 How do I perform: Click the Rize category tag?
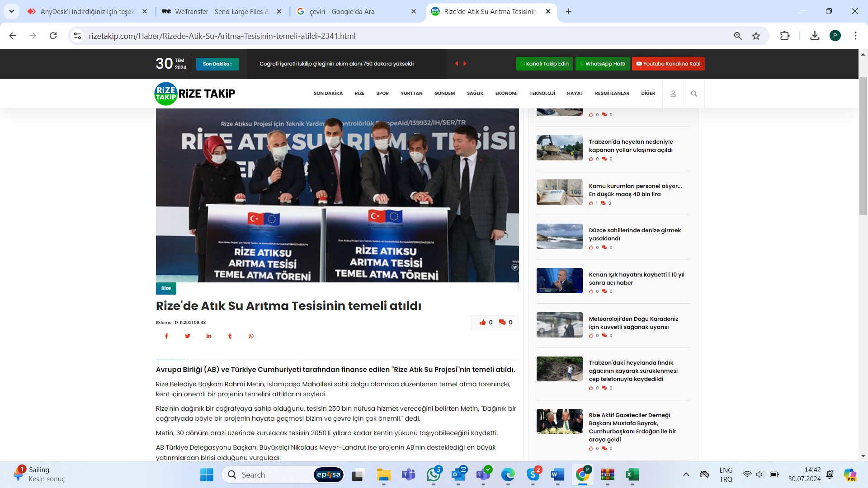click(x=166, y=288)
